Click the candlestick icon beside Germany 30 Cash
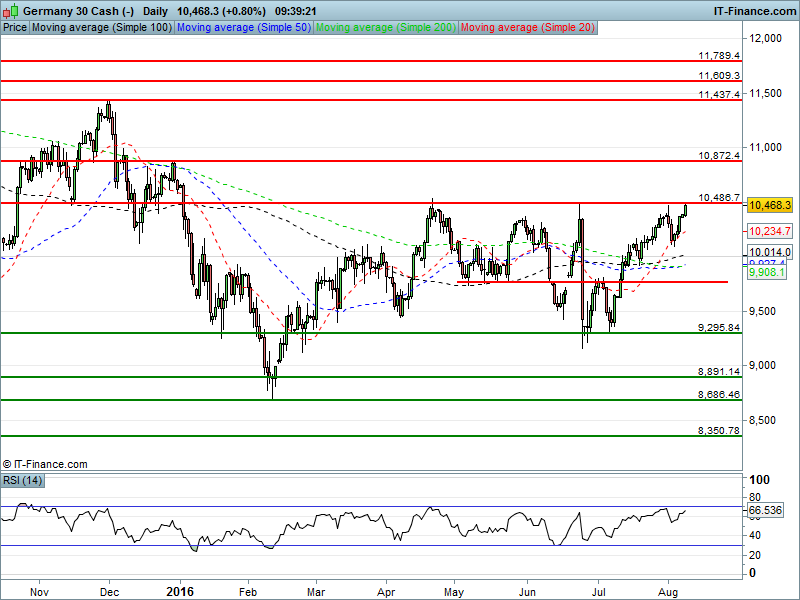Image resolution: width=800 pixels, height=600 pixels. 11,10
